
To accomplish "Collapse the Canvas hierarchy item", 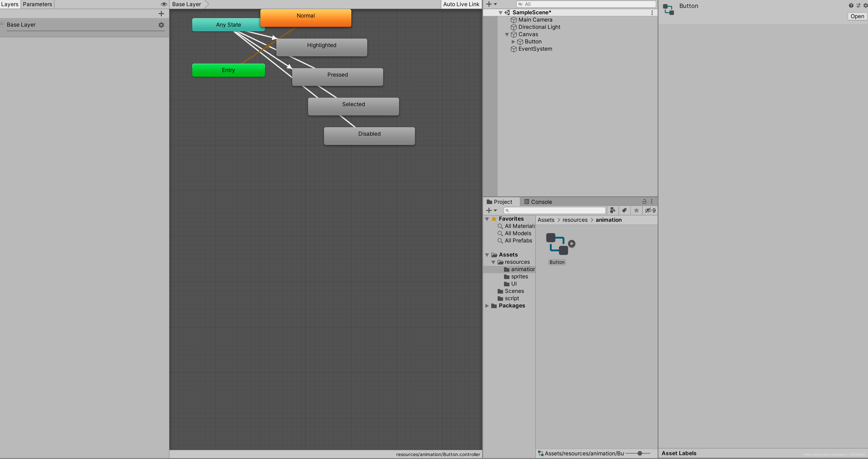I will (x=507, y=34).
